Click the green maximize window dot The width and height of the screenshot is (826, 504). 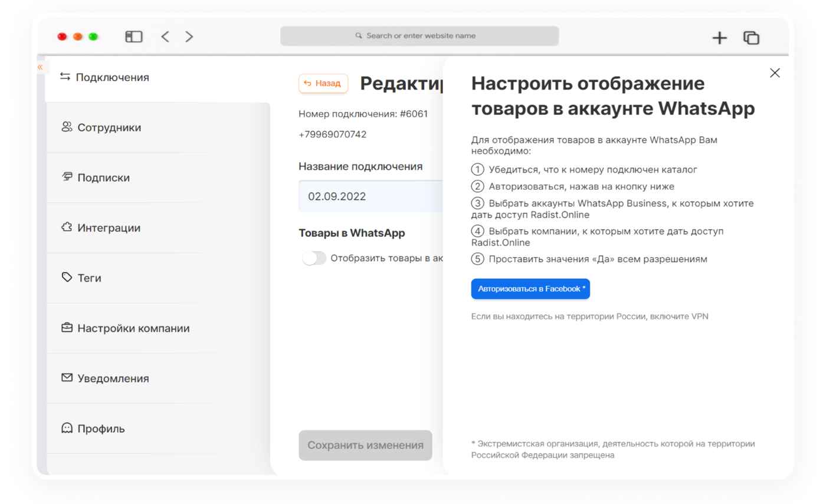[x=93, y=37]
